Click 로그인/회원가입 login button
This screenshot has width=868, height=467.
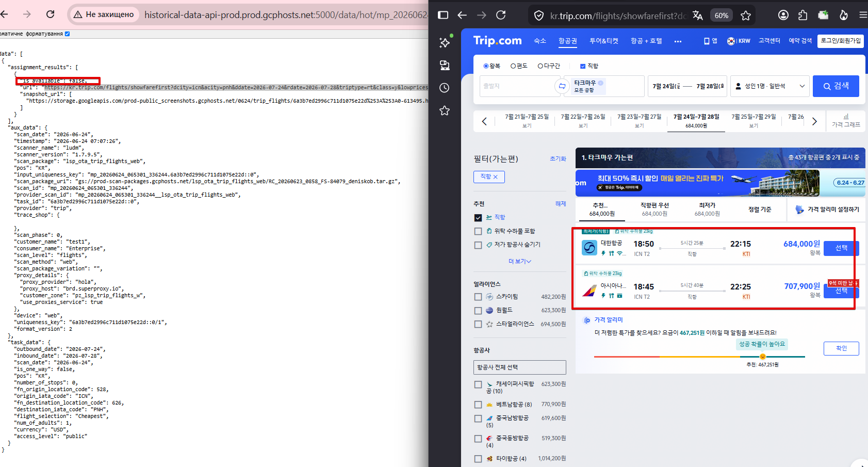(x=841, y=41)
